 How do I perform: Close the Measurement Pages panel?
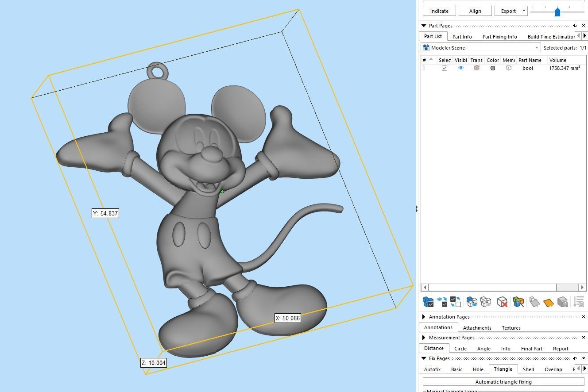(584, 338)
